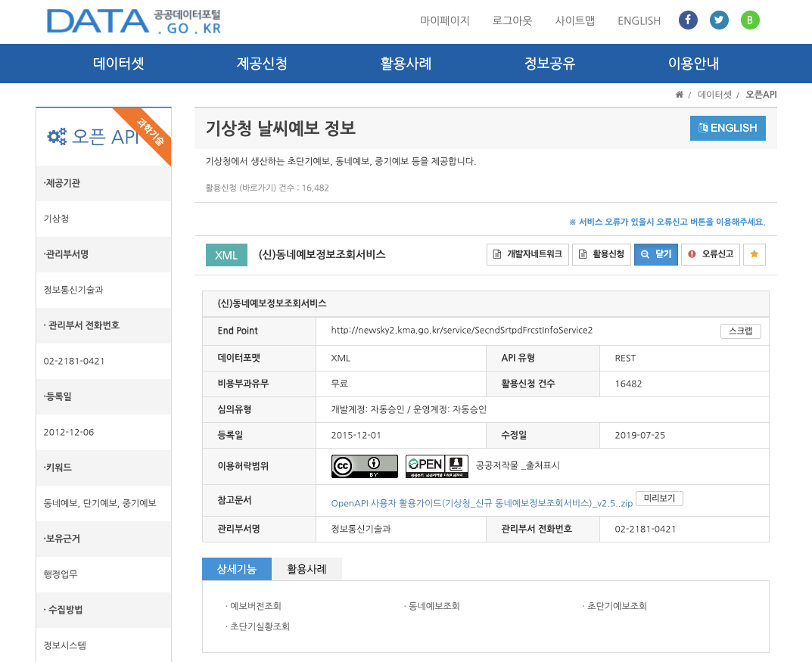The width and height of the screenshot is (812, 662).
Task: Click sidebar phone number 02-2181-0421
Action: point(74,362)
